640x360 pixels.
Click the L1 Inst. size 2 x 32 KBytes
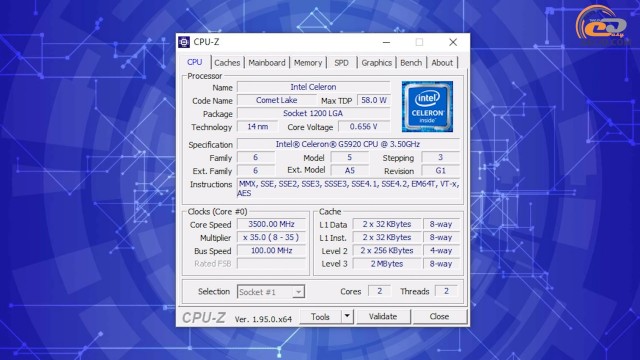click(x=387, y=237)
